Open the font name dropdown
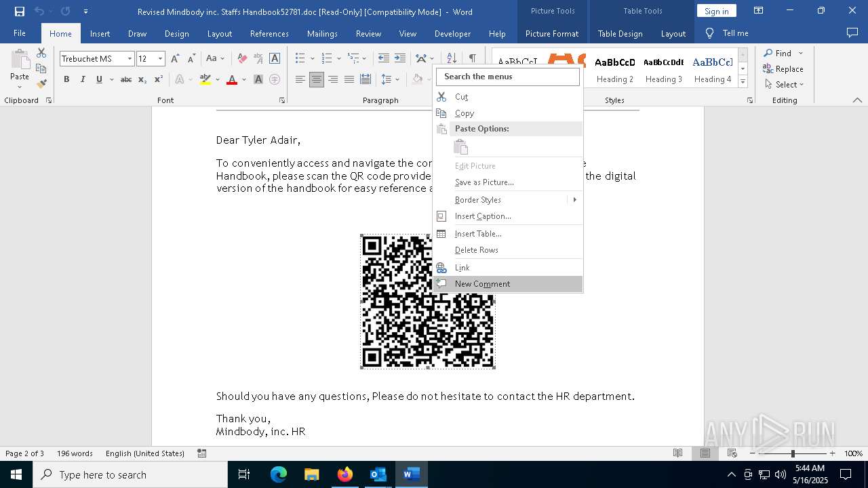Viewport: 868px width, 488px height. [129, 59]
